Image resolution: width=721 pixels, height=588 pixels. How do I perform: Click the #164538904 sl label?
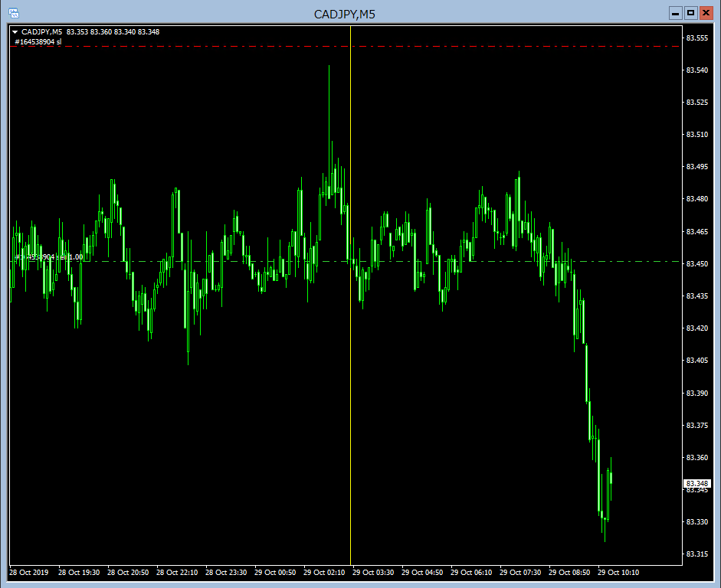(x=38, y=42)
